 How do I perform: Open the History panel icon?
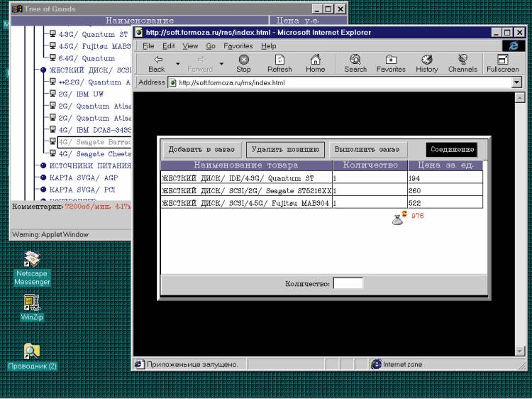(x=427, y=60)
